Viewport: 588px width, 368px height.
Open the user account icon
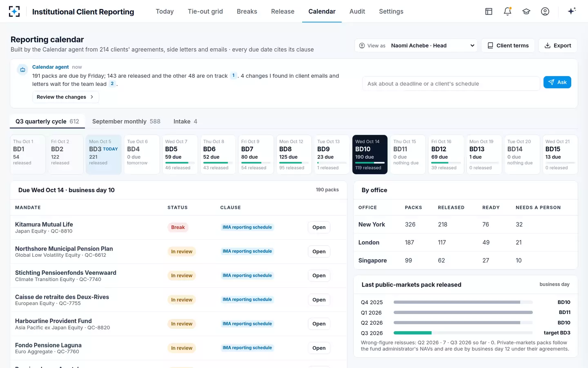[x=545, y=11]
